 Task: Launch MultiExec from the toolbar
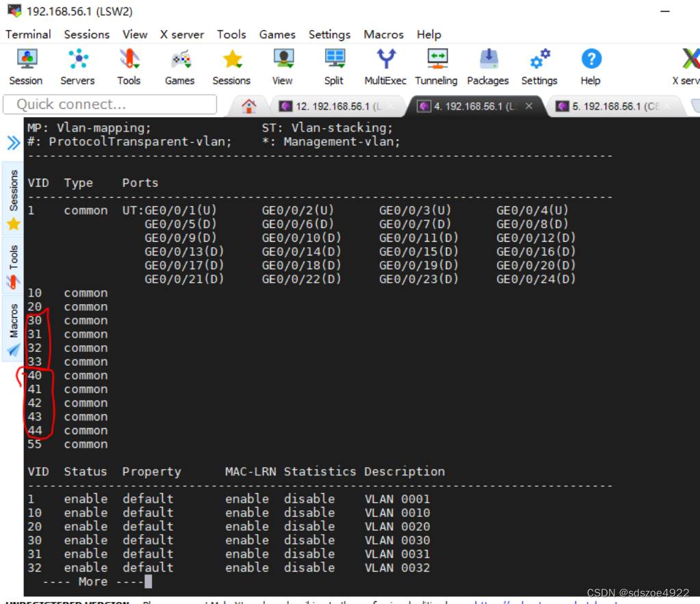[386, 67]
